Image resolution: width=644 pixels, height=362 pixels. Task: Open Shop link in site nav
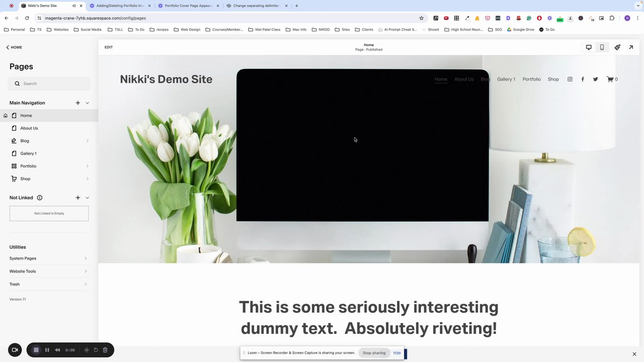click(553, 79)
